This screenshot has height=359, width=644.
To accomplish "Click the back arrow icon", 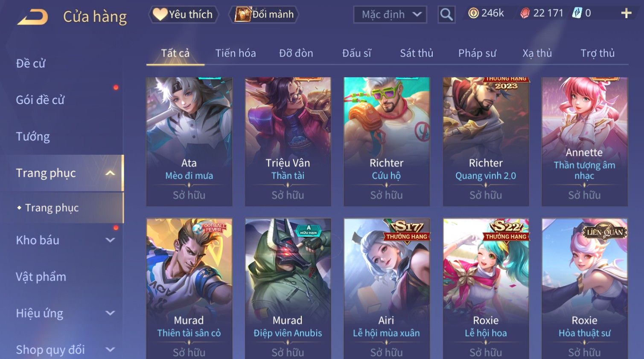I will (32, 17).
